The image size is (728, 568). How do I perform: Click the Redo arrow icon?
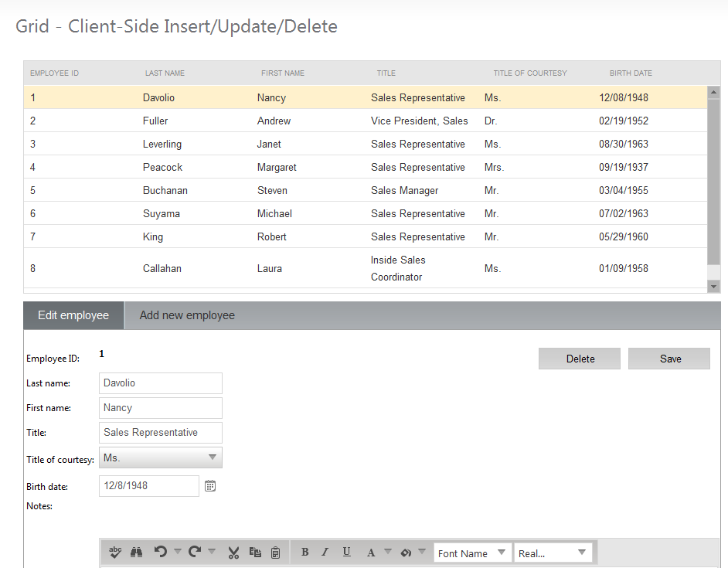click(195, 552)
